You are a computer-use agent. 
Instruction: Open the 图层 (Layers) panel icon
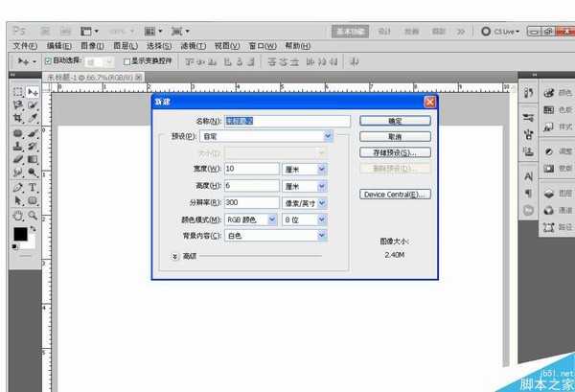[557, 192]
